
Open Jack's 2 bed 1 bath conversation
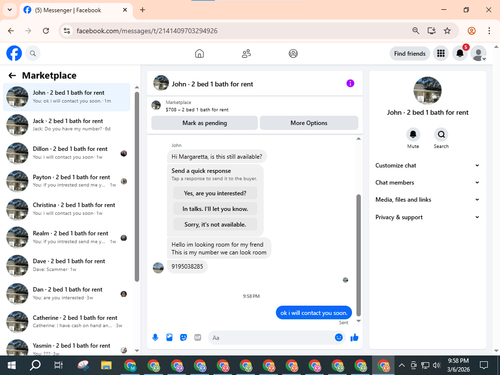pyautogui.click(x=67, y=125)
